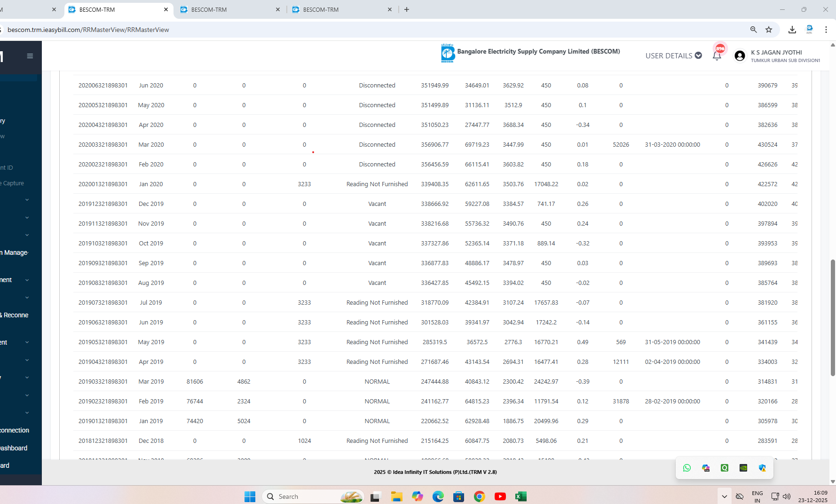Collapse the hidden tray icons chevron
This screenshot has height=504, width=836.
(x=724, y=496)
